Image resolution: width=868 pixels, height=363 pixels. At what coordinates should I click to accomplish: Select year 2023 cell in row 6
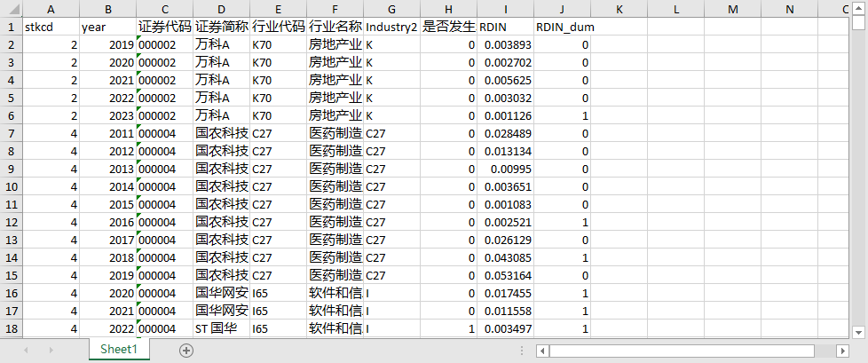click(x=108, y=115)
